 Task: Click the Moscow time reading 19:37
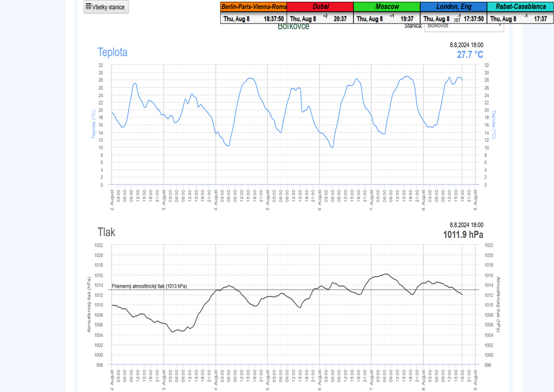[x=407, y=19]
